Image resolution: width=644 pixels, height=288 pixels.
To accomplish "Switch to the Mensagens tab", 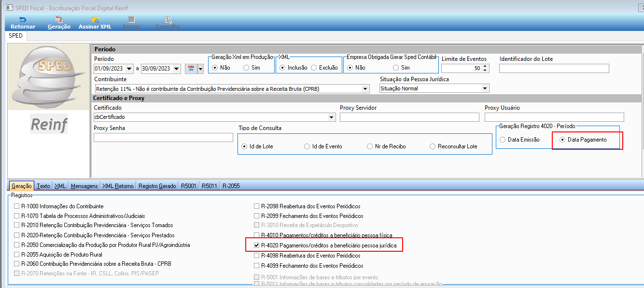I will point(84,186).
